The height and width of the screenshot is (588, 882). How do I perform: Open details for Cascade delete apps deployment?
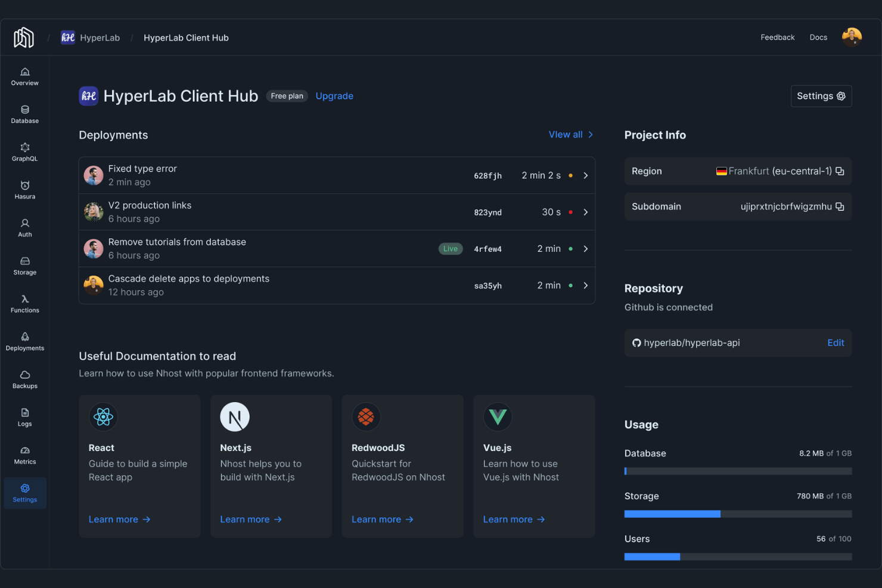(x=585, y=285)
